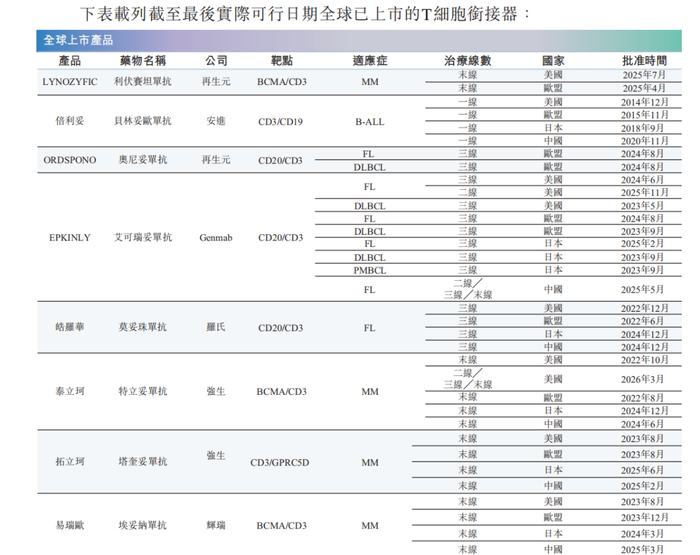
Task: Click the 安進 company cell
Action: coord(216,121)
